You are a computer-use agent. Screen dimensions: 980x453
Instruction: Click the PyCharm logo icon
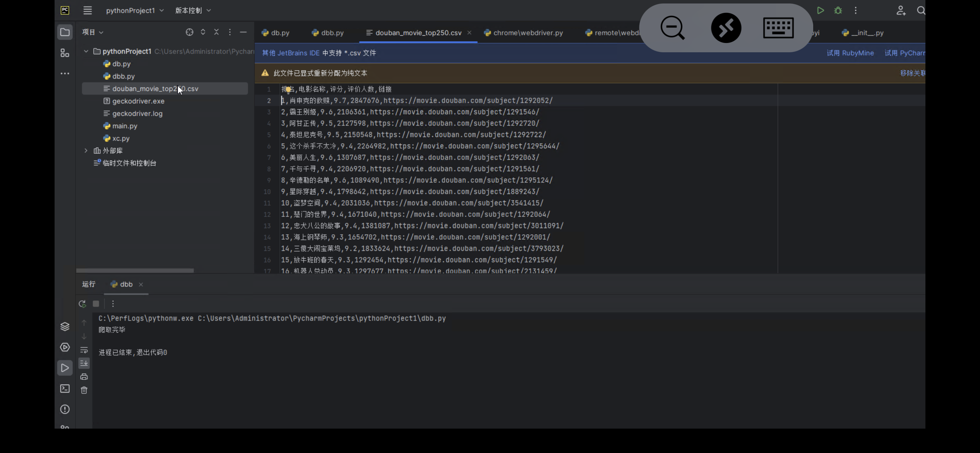coord(65,10)
